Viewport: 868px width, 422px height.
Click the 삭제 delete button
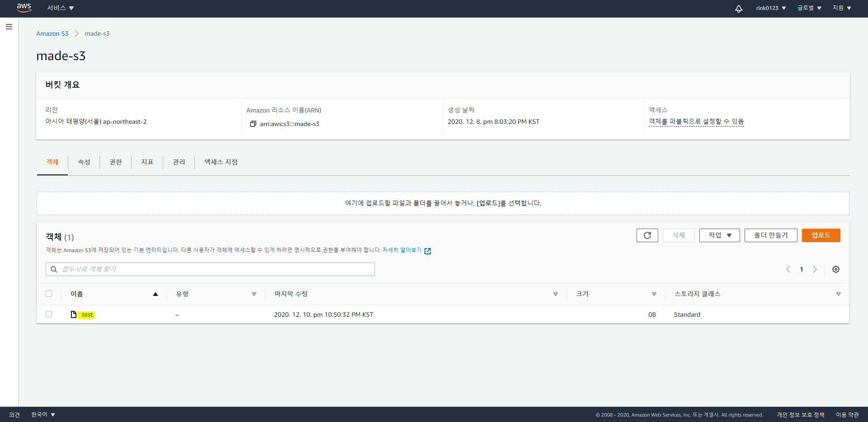click(x=679, y=235)
